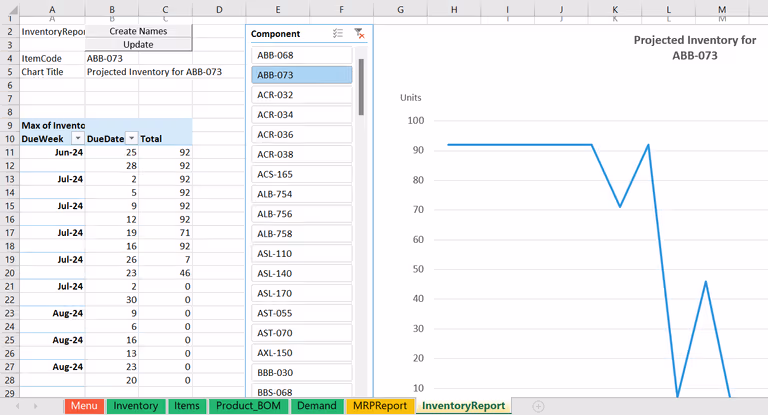Toggle slicer multi-select icon
The width and height of the screenshot is (768, 415).
click(338, 33)
